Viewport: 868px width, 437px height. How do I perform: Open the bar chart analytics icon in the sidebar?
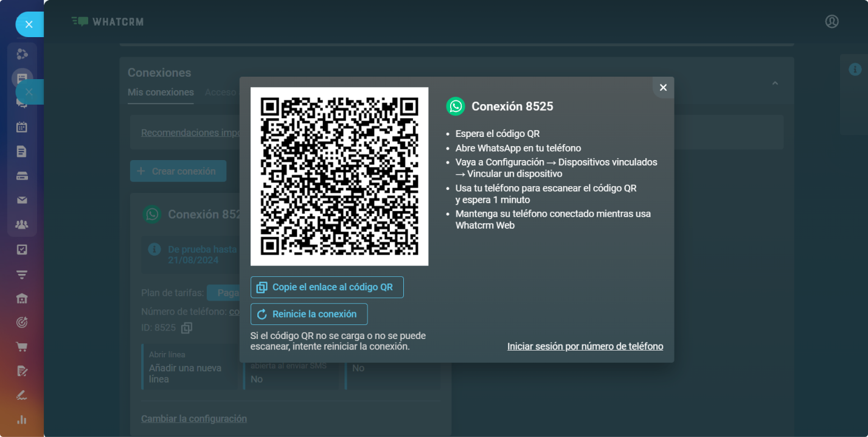pos(22,419)
